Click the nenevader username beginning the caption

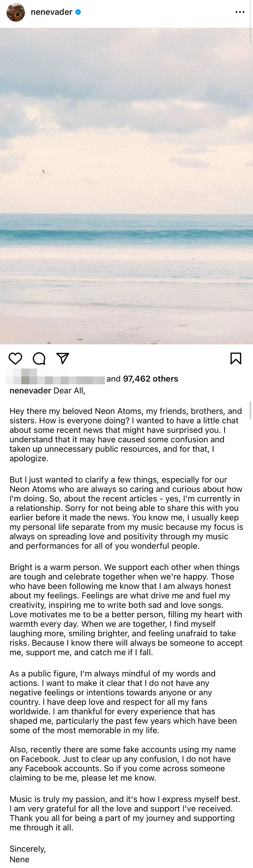30,391
